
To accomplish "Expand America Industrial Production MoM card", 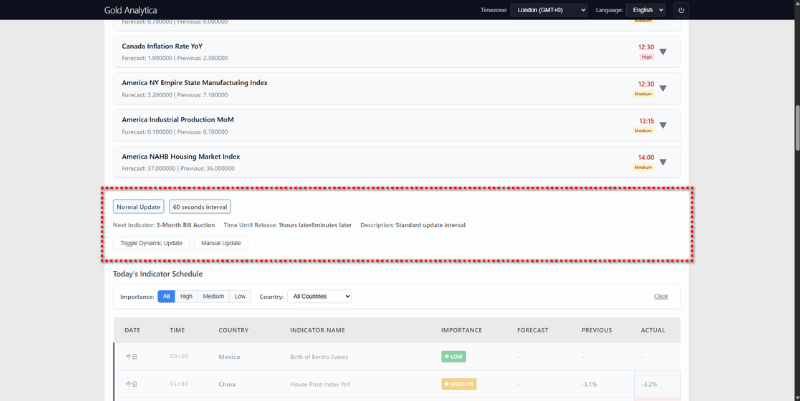I will (x=663, y=125).
